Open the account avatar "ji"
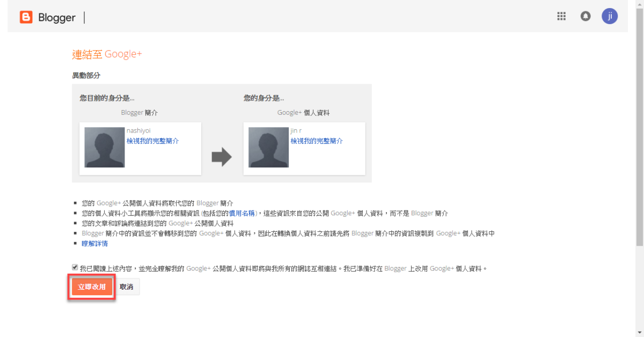 tap(610, 16)
